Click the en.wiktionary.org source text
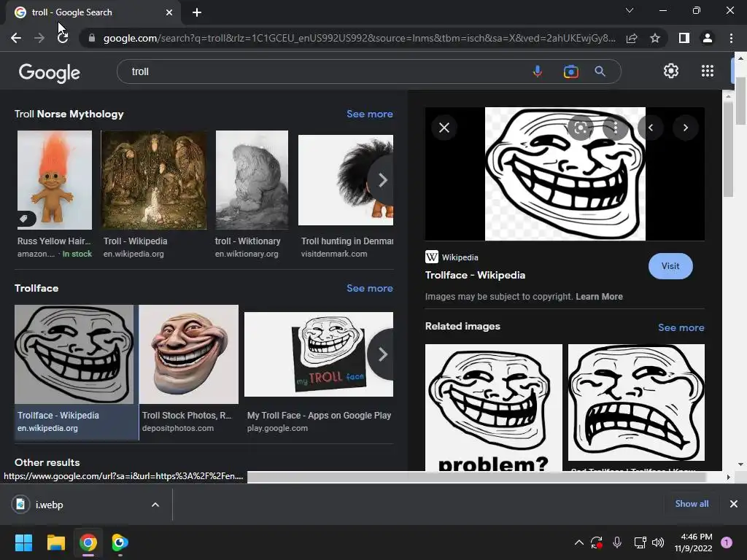 coord(247,254)
